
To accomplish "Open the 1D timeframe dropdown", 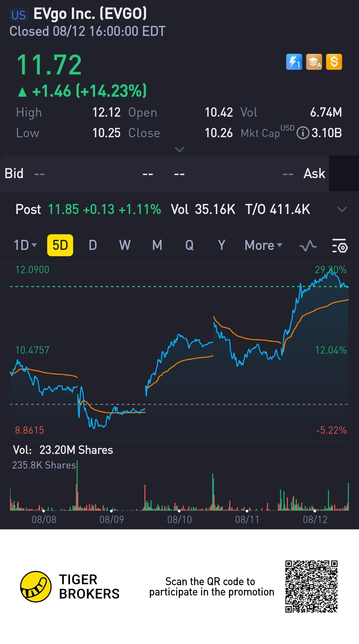I will (25, 245).
